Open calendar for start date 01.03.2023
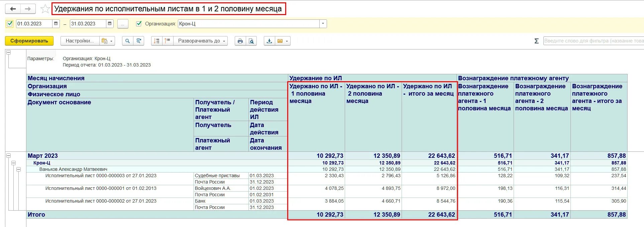Image resolution: width=644 pixels, height=227 pixels. click(x=56, y=24)
